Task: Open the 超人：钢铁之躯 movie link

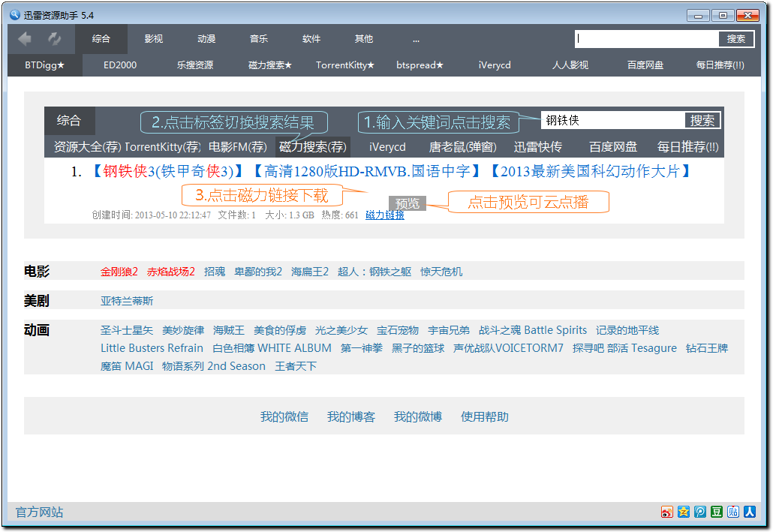Action: pyautogui.click(x=374, y=272)
